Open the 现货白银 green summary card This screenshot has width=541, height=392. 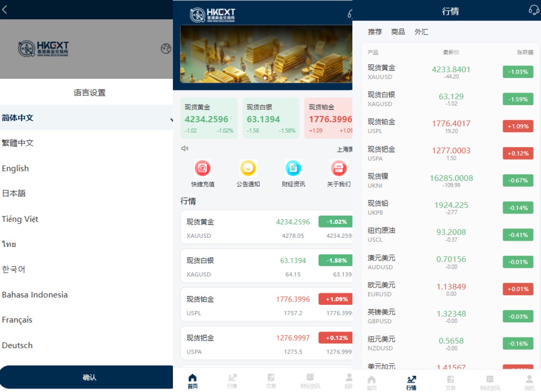[271, 118]
